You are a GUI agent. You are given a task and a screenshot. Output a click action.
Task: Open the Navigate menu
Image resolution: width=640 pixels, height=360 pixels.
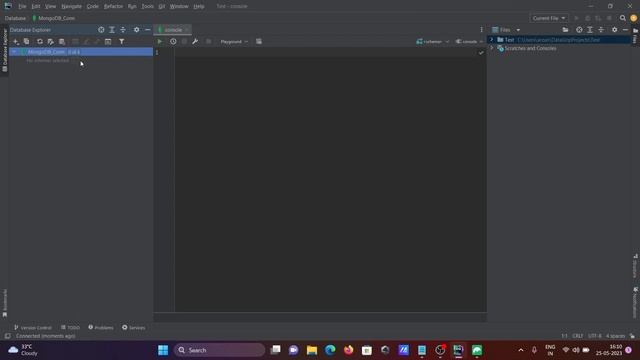pyautogui.click(x=71, y=6)
